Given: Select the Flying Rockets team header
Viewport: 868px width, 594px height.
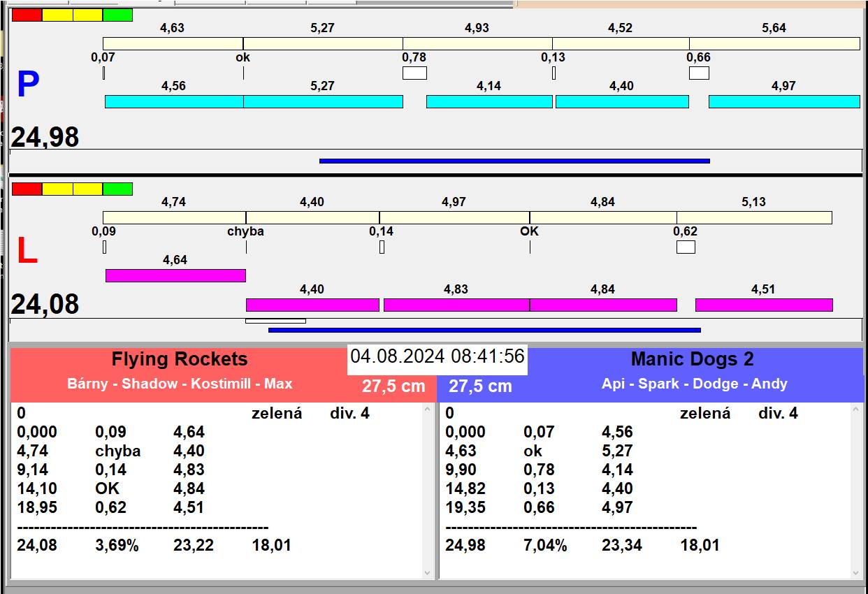Looking at the screenshot, I should [x=180, y=359].
